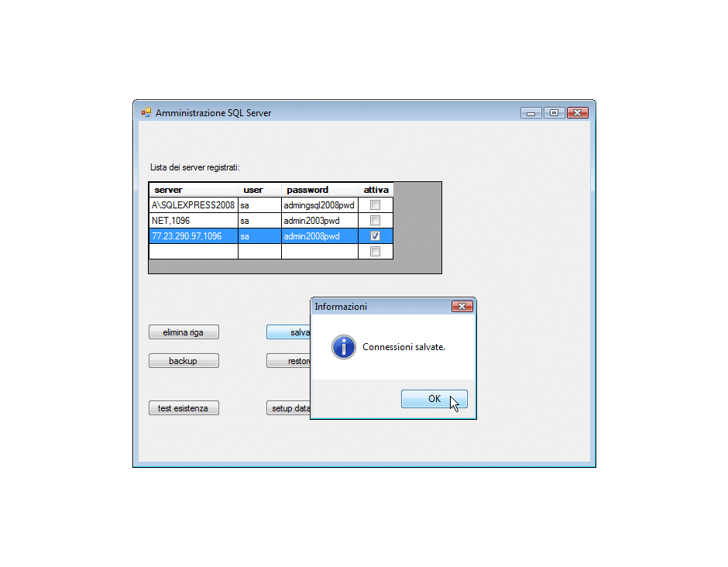Select the A\SQLEXPRESS2008 server cell
The height and width of the screenshot is (567, 728).
194,204
